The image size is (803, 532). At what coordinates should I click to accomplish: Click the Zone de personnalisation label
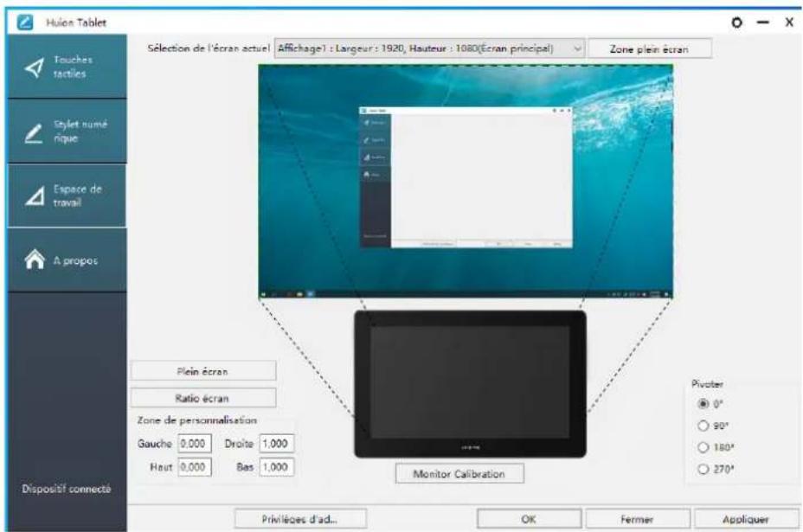coord(197,420)
